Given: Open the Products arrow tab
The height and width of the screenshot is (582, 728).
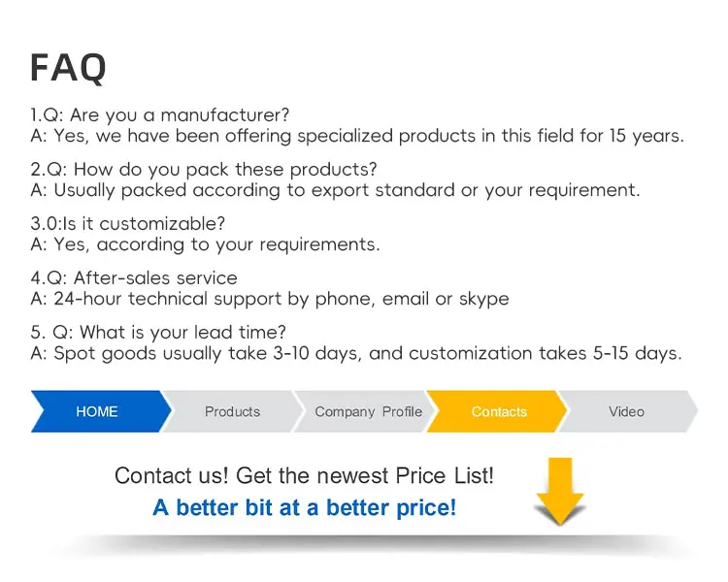Looking at the screenshot, I should tap(232, 411).
